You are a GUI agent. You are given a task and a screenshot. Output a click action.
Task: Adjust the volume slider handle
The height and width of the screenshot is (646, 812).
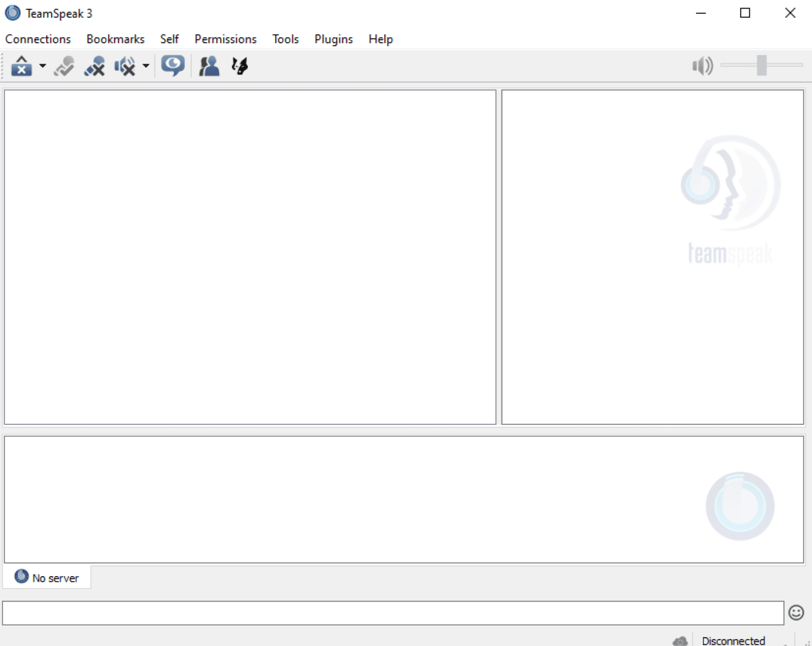pyautogui.click(x=762, y=65)
